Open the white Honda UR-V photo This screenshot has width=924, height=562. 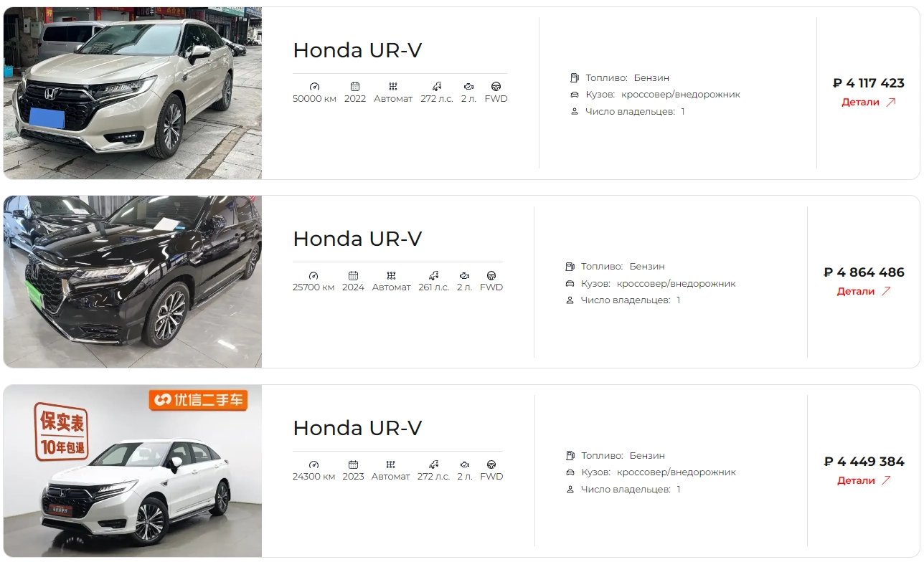[x=133, y=471]
